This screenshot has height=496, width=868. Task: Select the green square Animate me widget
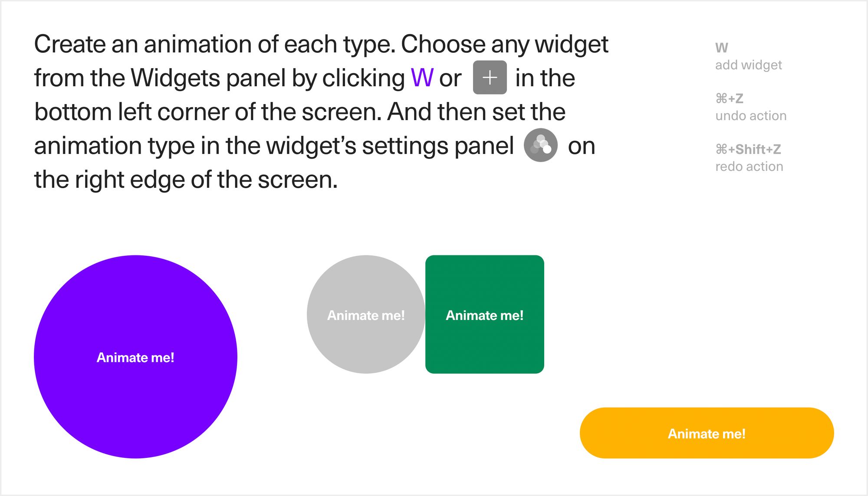(484, 314)
